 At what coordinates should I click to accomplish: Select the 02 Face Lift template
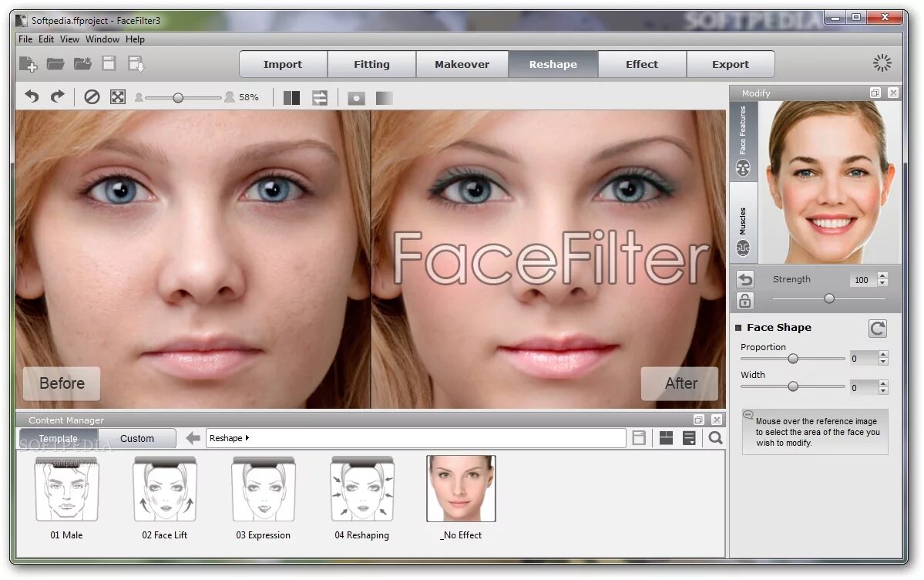click(164, 498)
